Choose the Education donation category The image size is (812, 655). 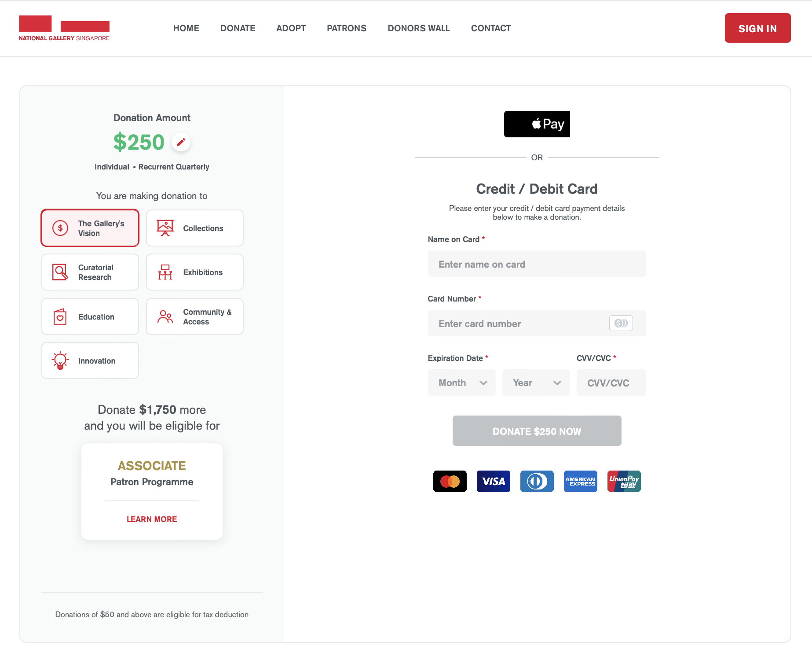tap(90, 316)
